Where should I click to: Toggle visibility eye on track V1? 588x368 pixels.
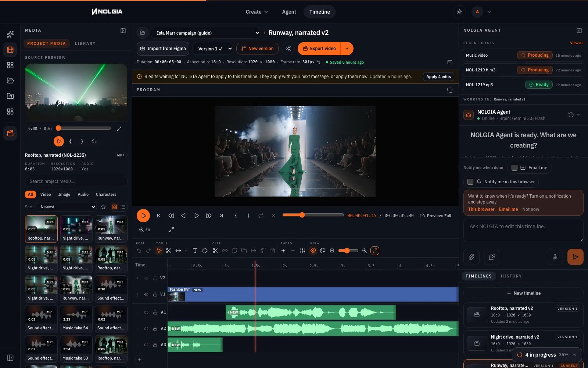[146, 294]
